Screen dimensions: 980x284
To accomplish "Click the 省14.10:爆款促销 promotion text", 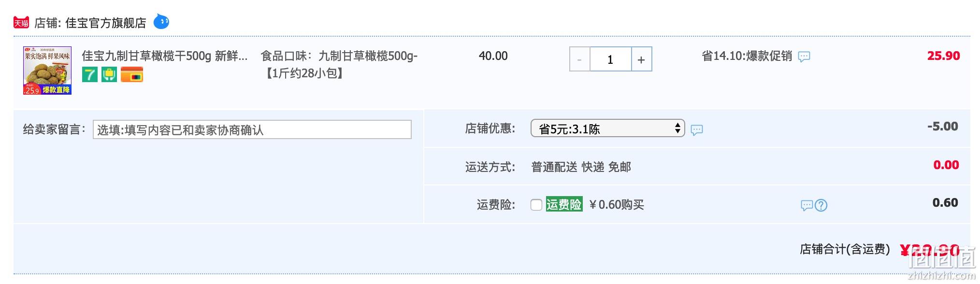I will pos(747,56).
